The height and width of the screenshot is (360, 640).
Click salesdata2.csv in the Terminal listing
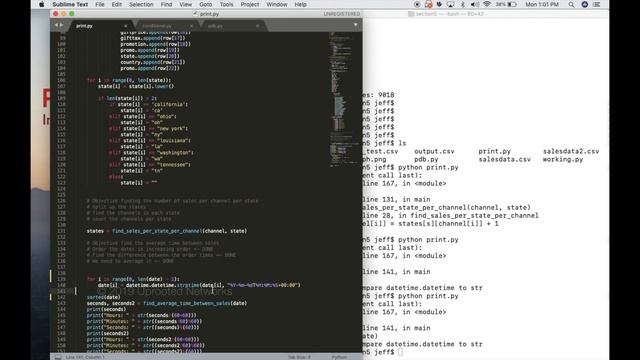click(x=571, y=151)
